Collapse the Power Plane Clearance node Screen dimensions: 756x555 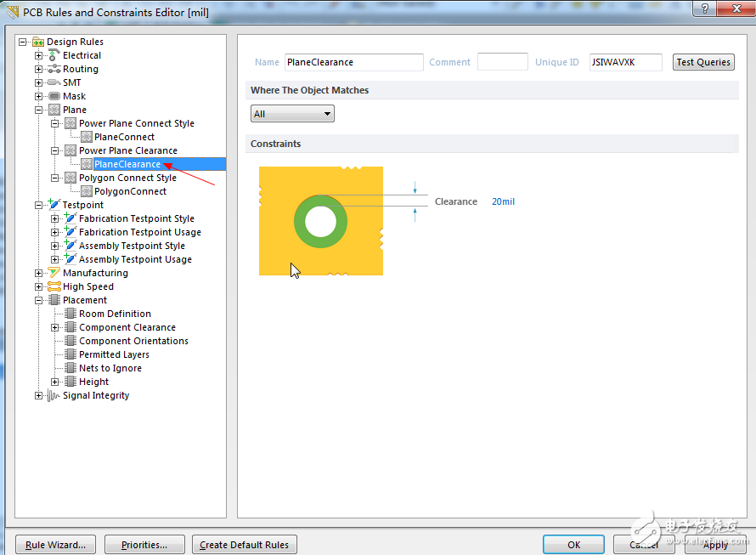[55, 150]
